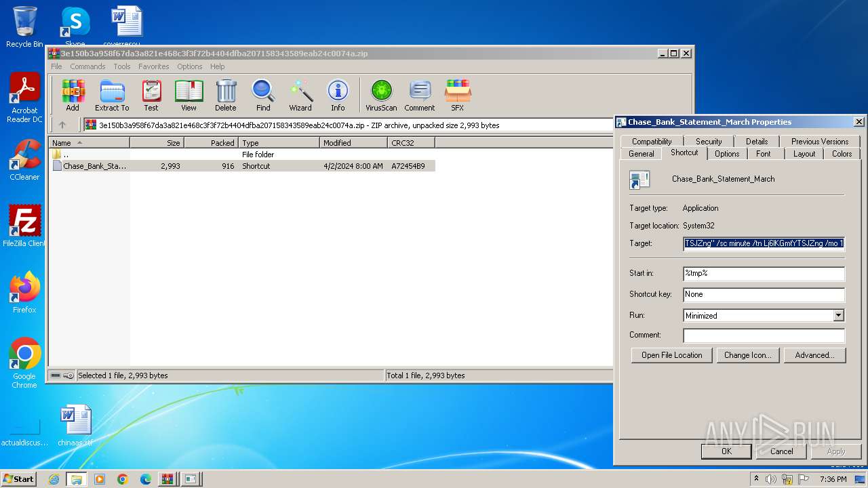Switch to the Security tab
Viewport: 868px width, 488px height.
tap(709, 141)
